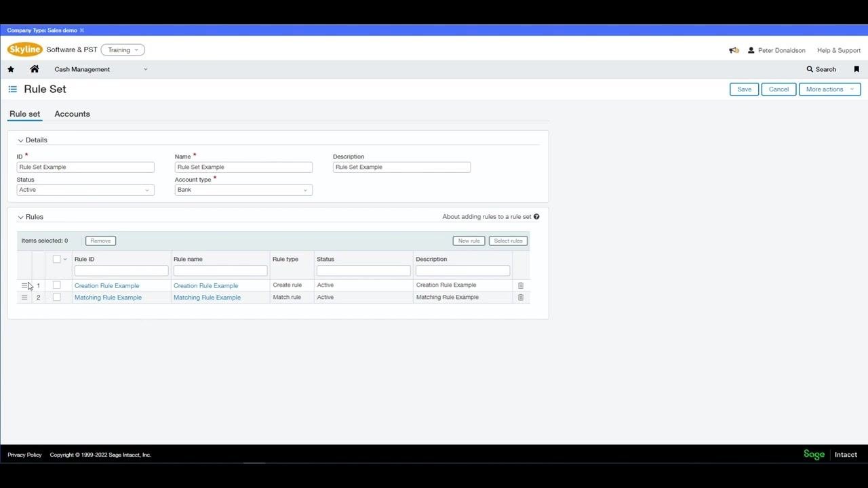Switch to the Rule set tab
This screenshot has height=488, width=868.
click(x=25, y=114)
